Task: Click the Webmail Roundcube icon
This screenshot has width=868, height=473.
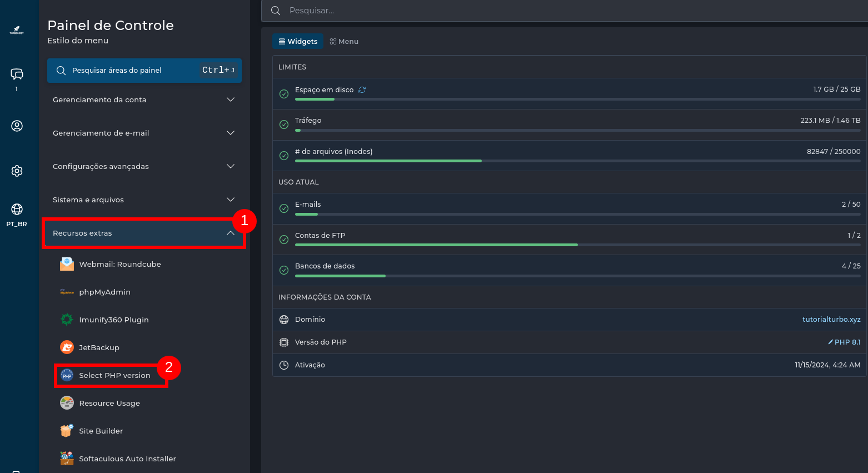Action: [x=67, y=264]
